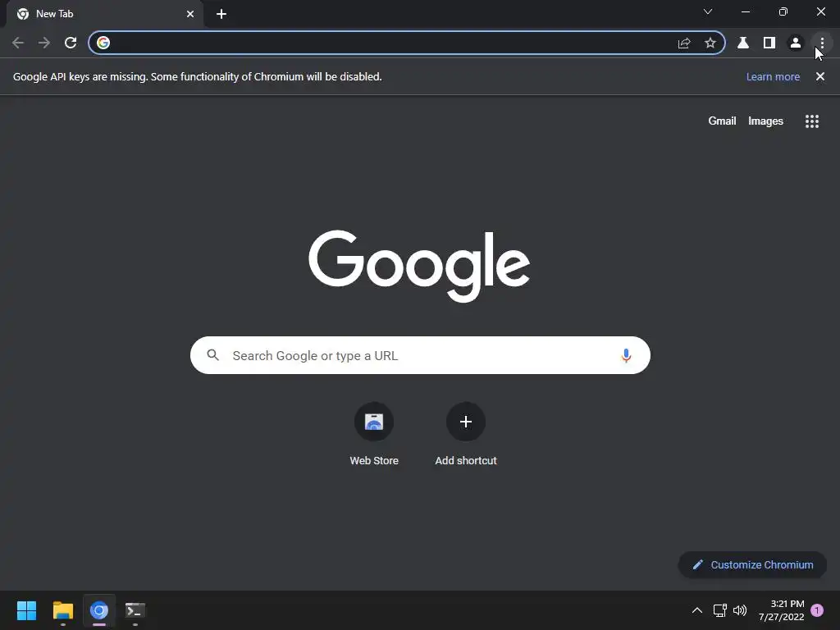Viewport: 840px width, 630px height.
Task: Click the magnifier icon in search box
Action: coord(213,355)
